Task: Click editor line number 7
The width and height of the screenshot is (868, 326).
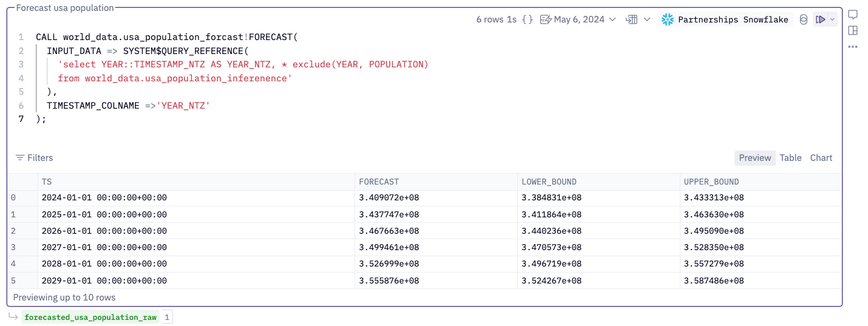Action: coord(21,119)
